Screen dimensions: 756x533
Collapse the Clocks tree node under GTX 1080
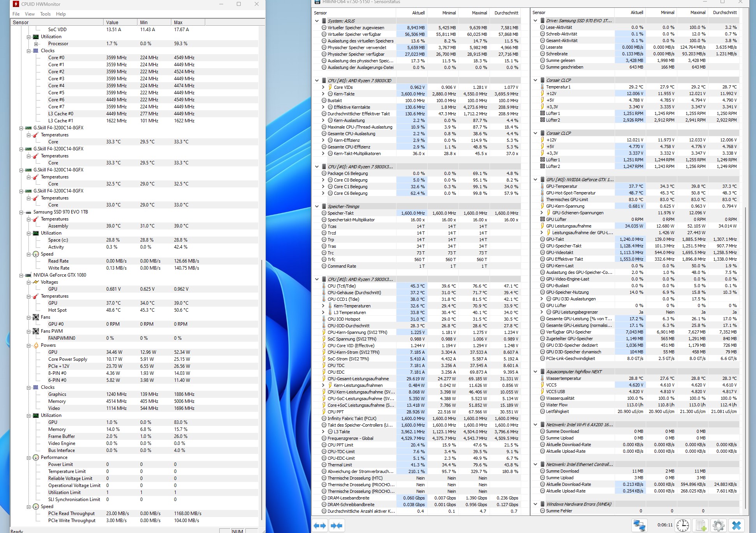pyautogui.click(x=29, y=387)
